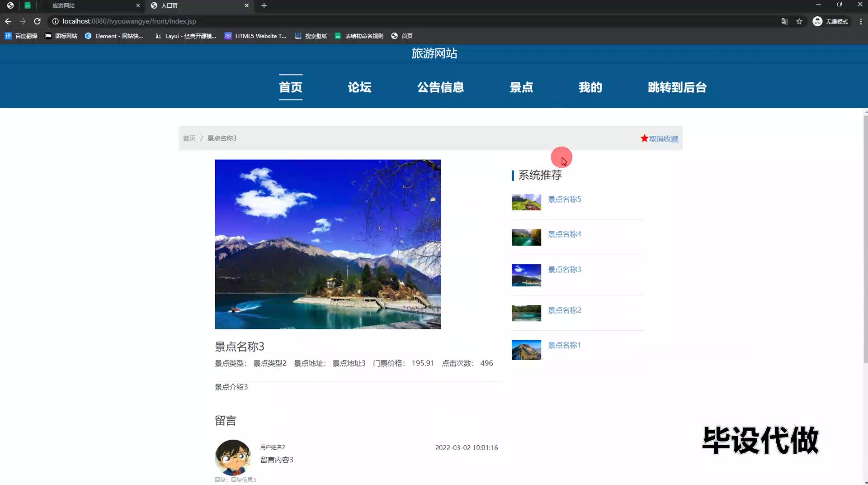Click the 景点名称3 heading below the photo
This screenshot has height=485, width=868.
(x=240, y=347)
